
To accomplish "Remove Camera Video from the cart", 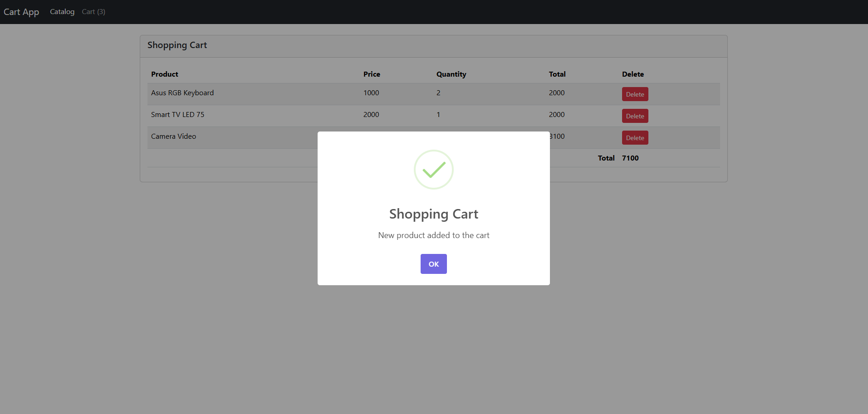I will pos(634,138).
